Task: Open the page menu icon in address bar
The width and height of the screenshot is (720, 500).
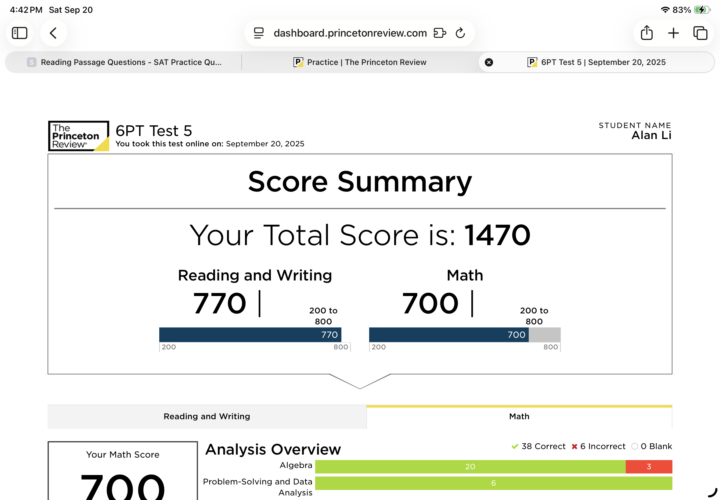Action: [x=259, y=33]
